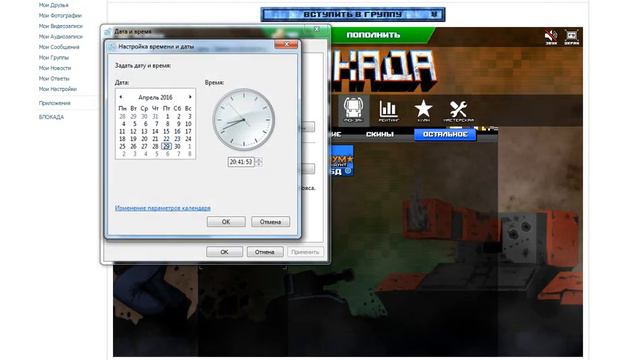Viewport: 640px width, 360px height.
Task: Click Вступить в группу banner button
Action: pos(353,15)
